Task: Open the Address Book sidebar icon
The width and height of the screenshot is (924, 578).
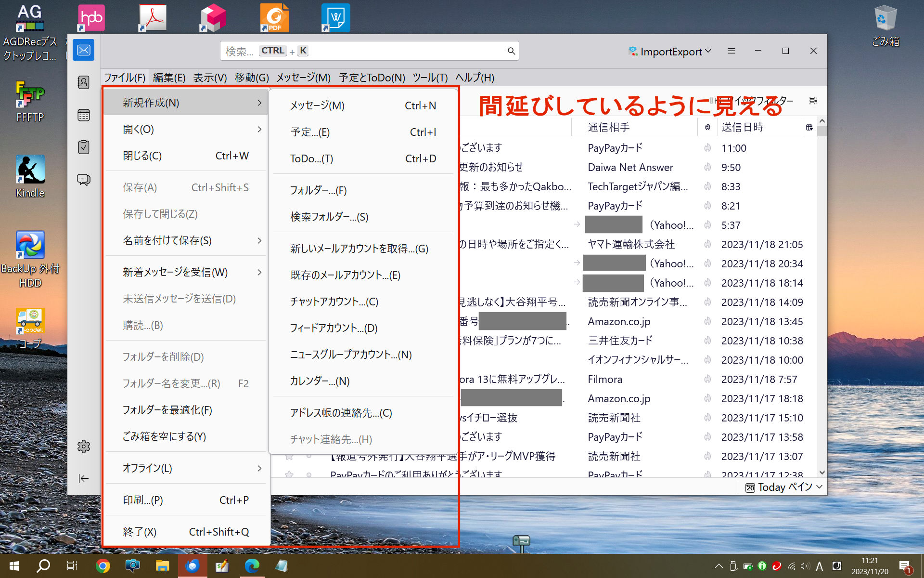Action: (x=84, y=82)
